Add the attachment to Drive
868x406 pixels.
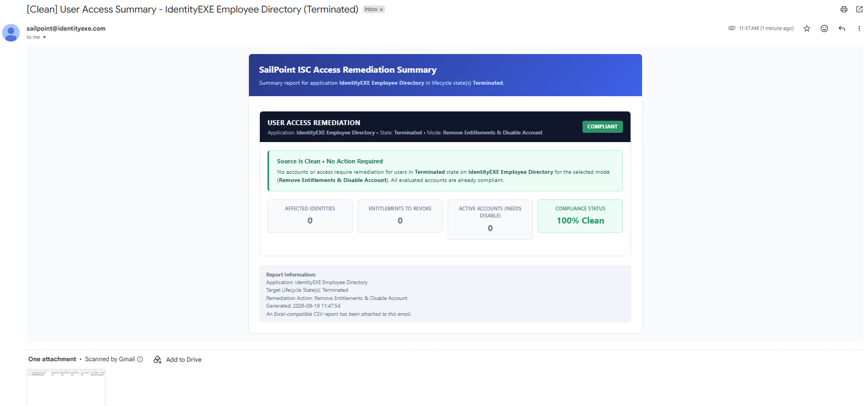177,360
